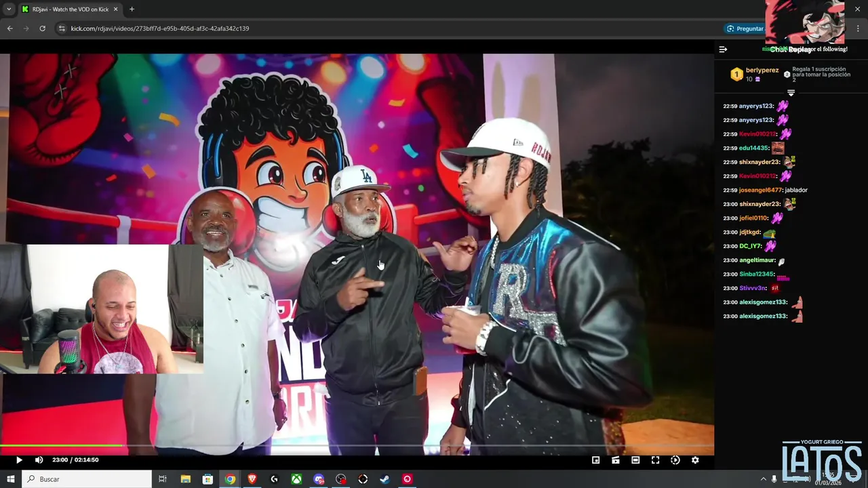Image resolution: width=868 pixels, height=488 pixels.
Task: Click the 'jablador' chat message
Action: pyautogui.click(x=796, y=190)
